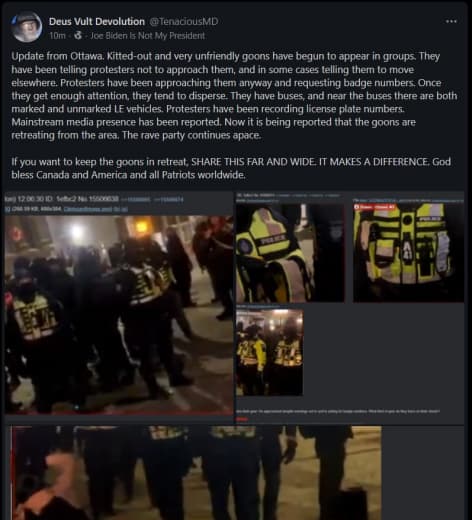The image size is (472, 520).
Task: Open the bottom image of walking officers' legs
Action: click(x=197, y=473)
